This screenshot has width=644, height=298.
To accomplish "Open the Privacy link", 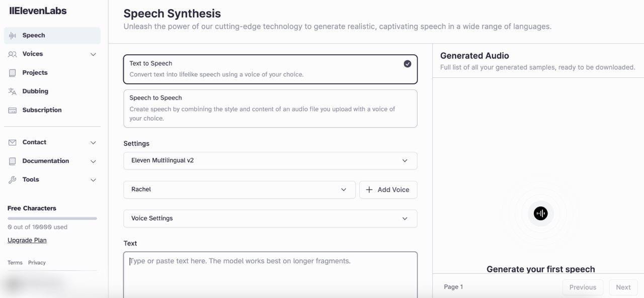I will [37, 263].
